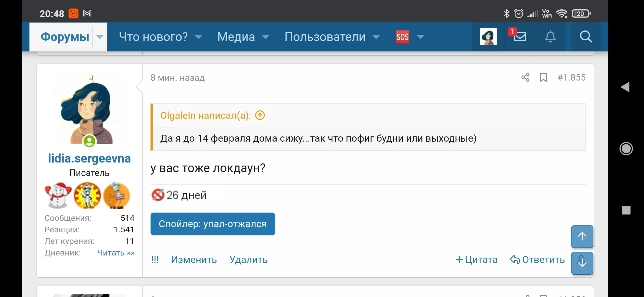
Task: Expand the Пользователи dropdown arrow
Action: [x=376, y=37]
